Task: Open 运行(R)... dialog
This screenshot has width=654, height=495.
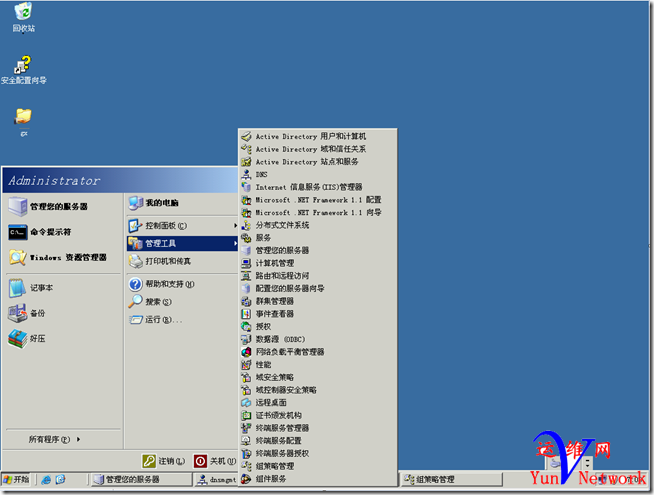Action: click(182, 319)
